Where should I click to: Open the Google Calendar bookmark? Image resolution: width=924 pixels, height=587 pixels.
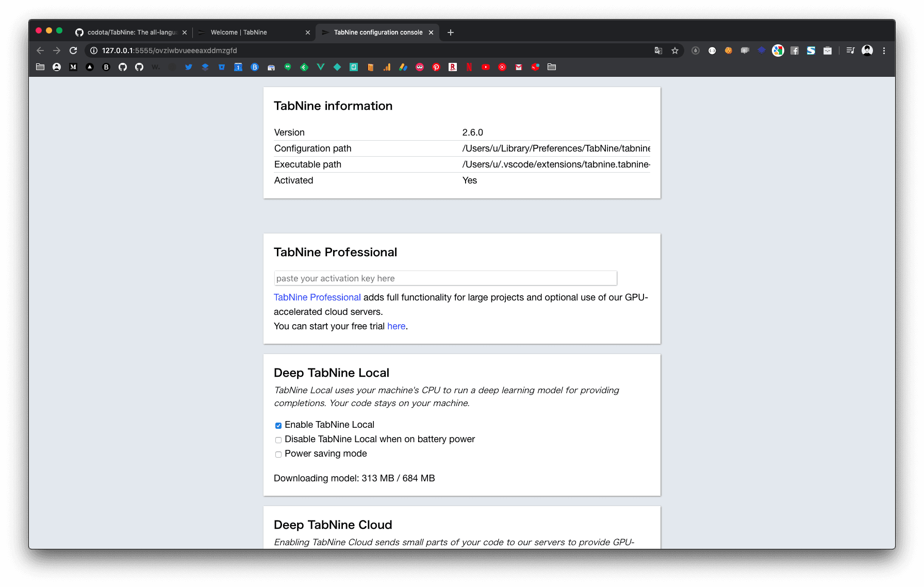point(238,67)
